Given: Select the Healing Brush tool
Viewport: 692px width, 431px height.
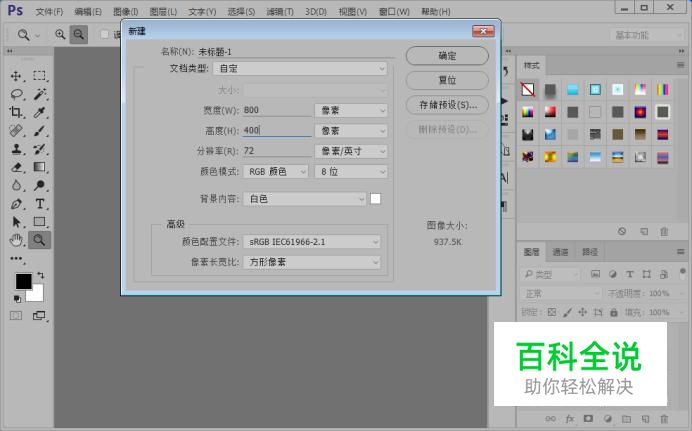Looking at the screenshot, I should pos(16,131).
